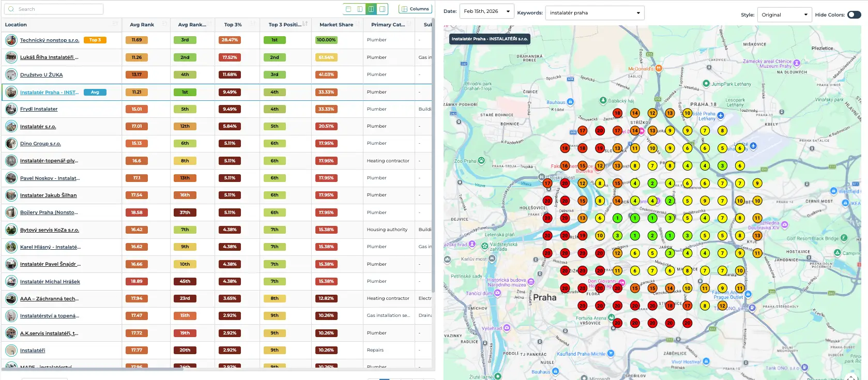Click the Golf Resort Black Bridge pin
The image size is (868, 380).
pos(844,238)
